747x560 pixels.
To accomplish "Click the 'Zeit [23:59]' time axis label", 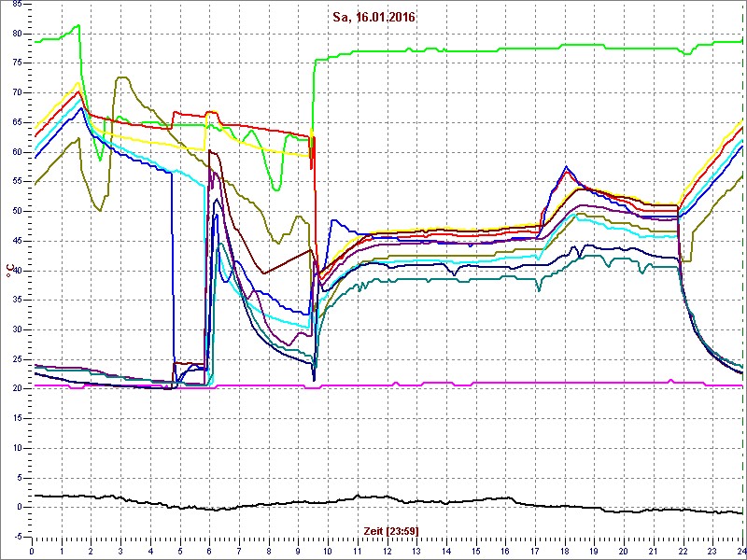I will (x=391, y=531).
